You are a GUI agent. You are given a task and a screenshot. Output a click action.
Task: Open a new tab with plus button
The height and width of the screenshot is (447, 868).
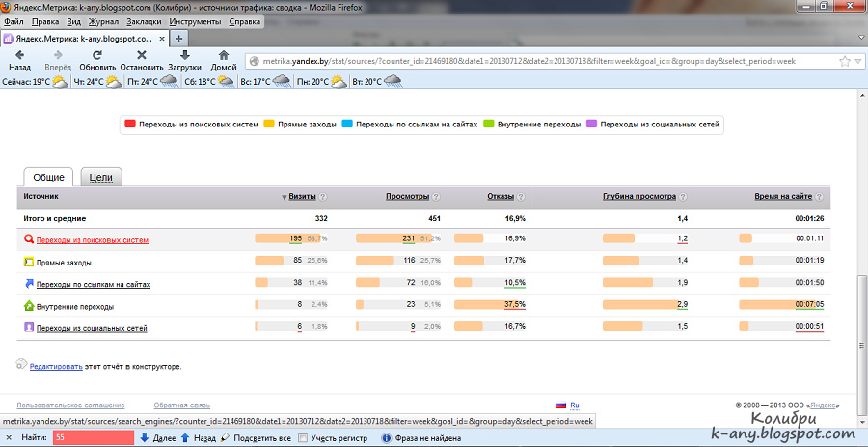(x=178, y=39)
